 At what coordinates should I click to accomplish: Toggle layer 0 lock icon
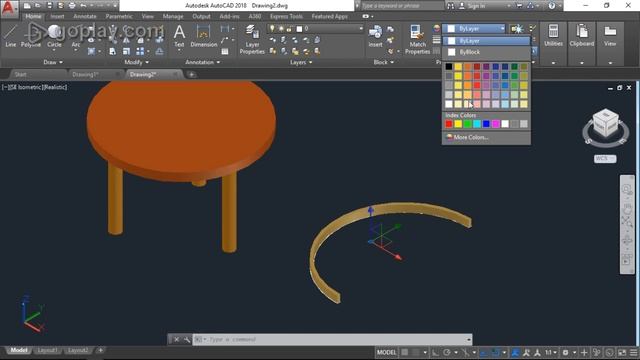[289, 29]
